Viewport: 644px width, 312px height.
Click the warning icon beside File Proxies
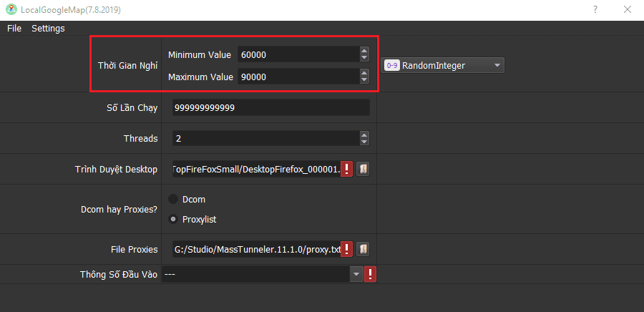click(x=347, y=249)
